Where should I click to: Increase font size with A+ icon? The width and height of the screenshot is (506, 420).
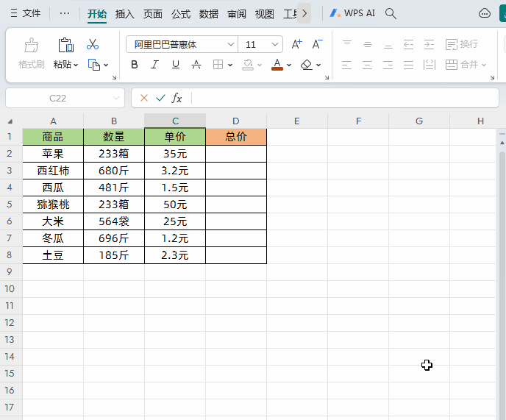click(296, 44)
